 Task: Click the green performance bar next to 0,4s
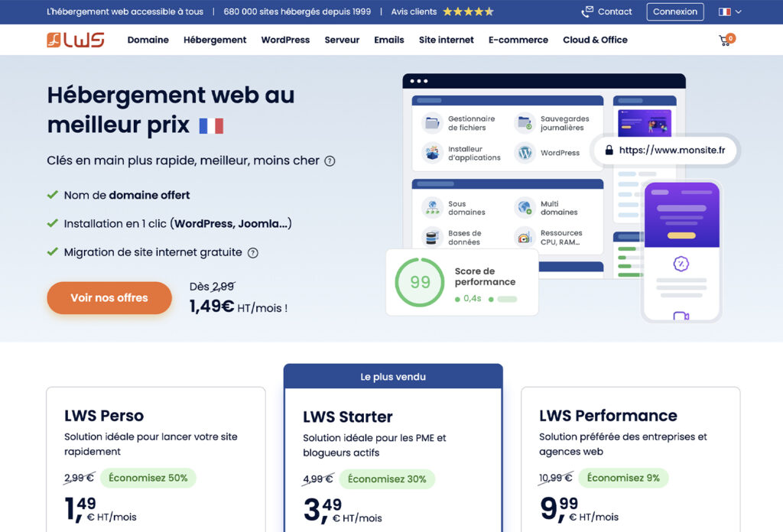(x=507, y=300)
